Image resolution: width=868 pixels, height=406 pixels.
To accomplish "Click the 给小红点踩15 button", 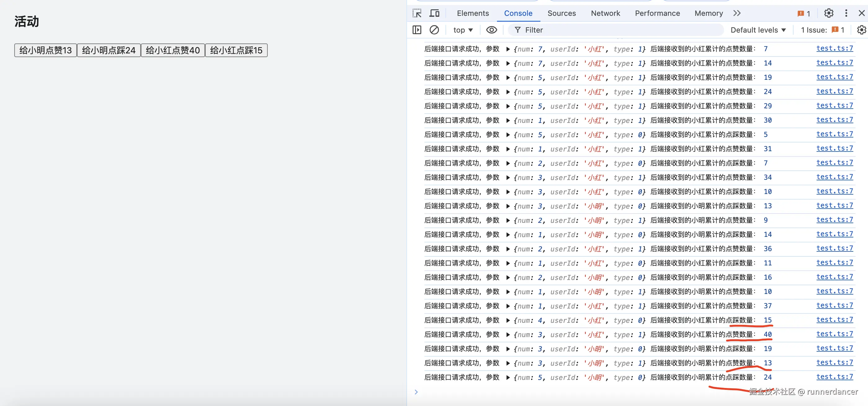I will pyautogui.click(x=236, y=50).
